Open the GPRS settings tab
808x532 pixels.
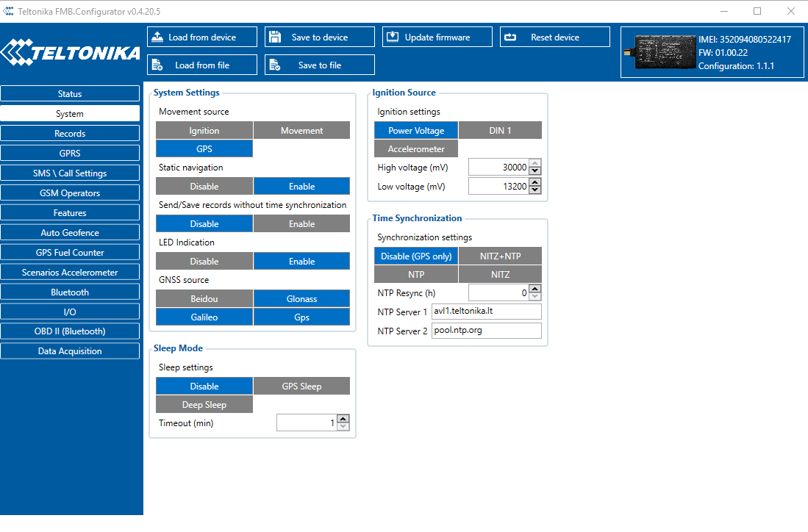click(x=70, y=154)
